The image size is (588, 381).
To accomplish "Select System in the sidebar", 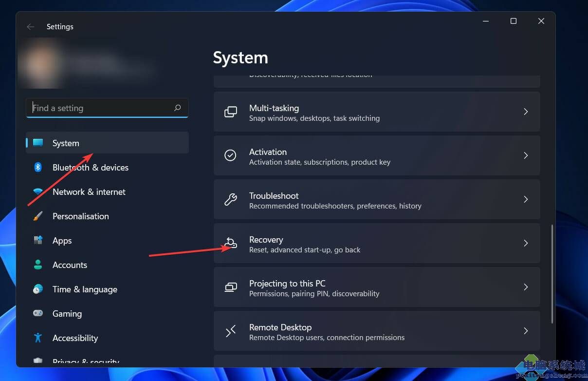I will click(107, 143).
